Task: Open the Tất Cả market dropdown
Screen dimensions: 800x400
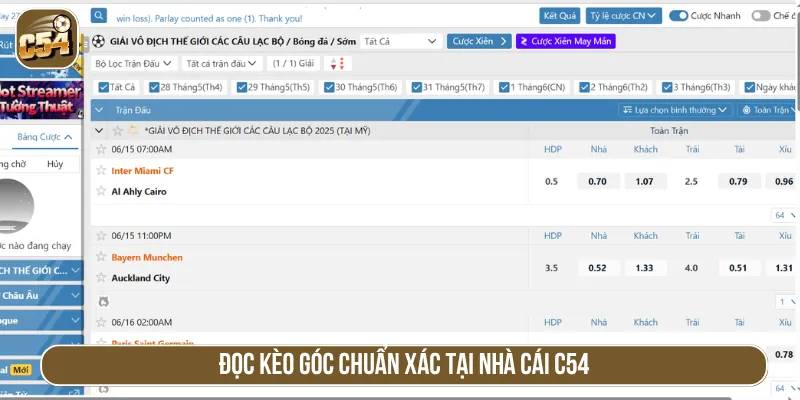Action: click(401, 41)
